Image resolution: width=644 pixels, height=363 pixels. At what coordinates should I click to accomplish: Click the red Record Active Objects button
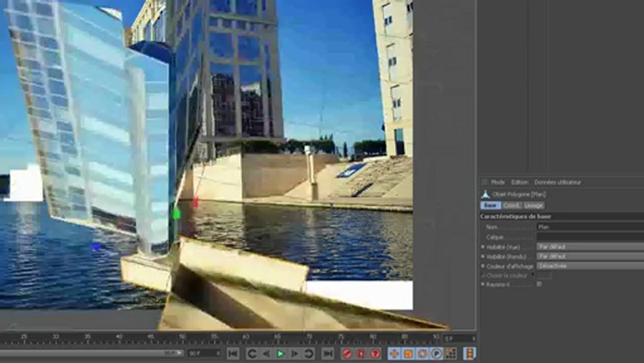pos(347,353)
